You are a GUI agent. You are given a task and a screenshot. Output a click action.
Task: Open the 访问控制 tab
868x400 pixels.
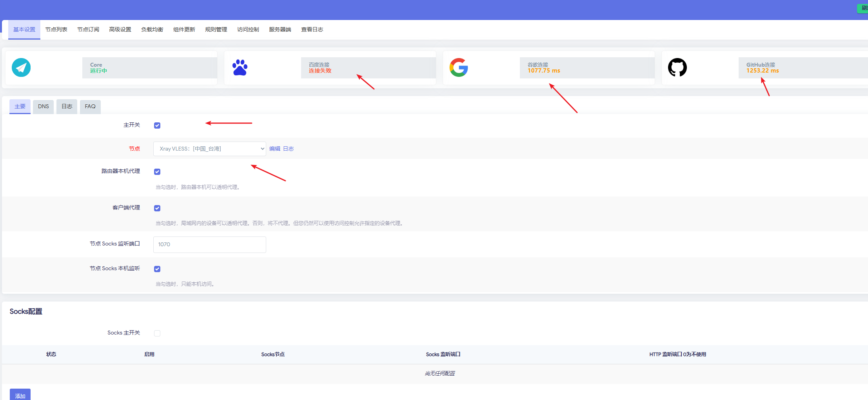(248, 29)
